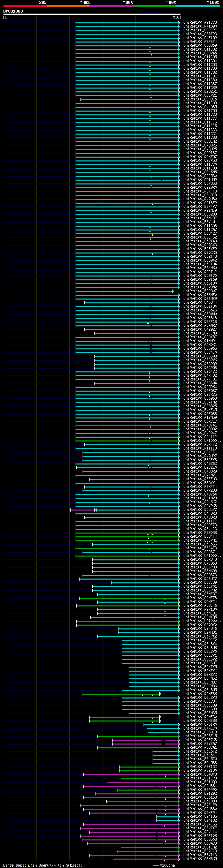Open UniRef100_O04112 entry

(x=200, y=437)
